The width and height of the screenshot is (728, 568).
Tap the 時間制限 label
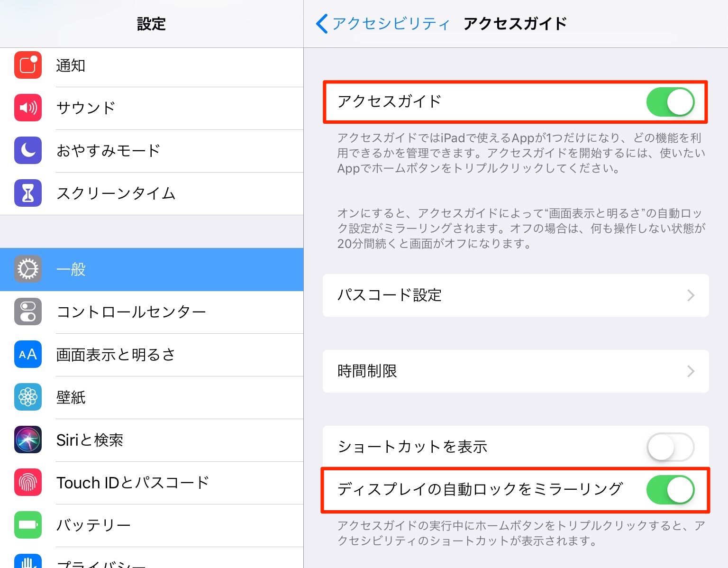[x=367, y=371]
